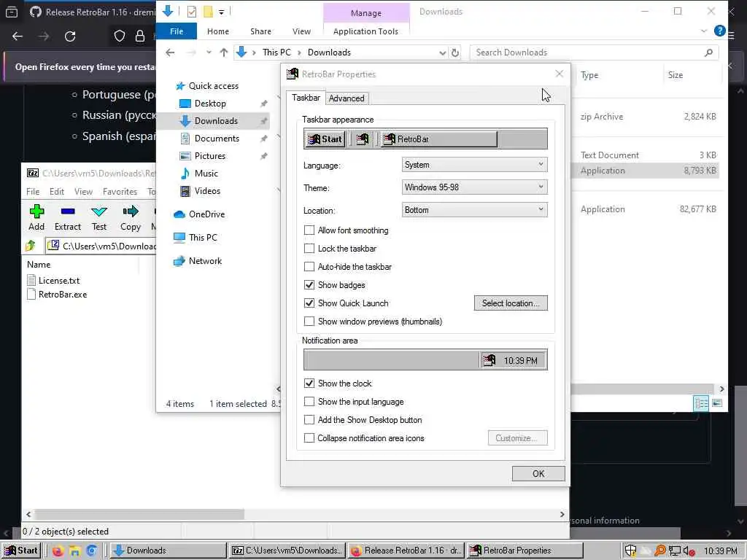This screenshot has width=747, height=560.
Task: Expand the Explorer address bar history
Action: (443, 52)
